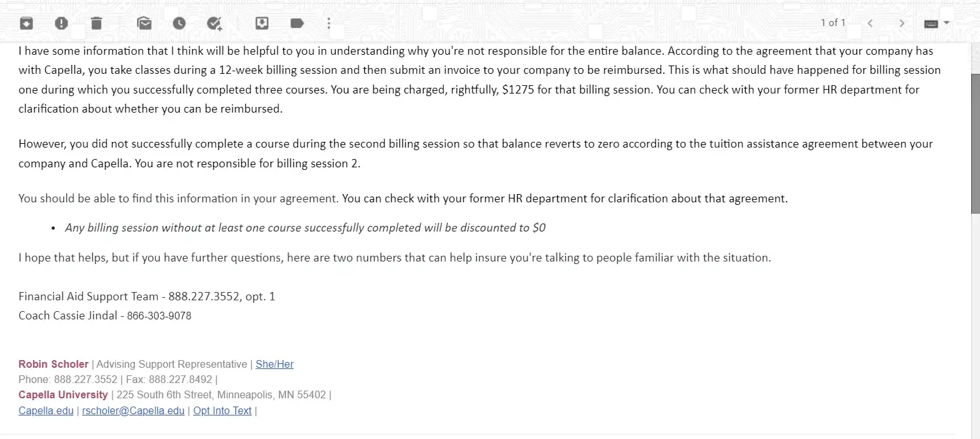Visit the Capella.edu link
Viewport: 980px width, 439px height.
46,411
